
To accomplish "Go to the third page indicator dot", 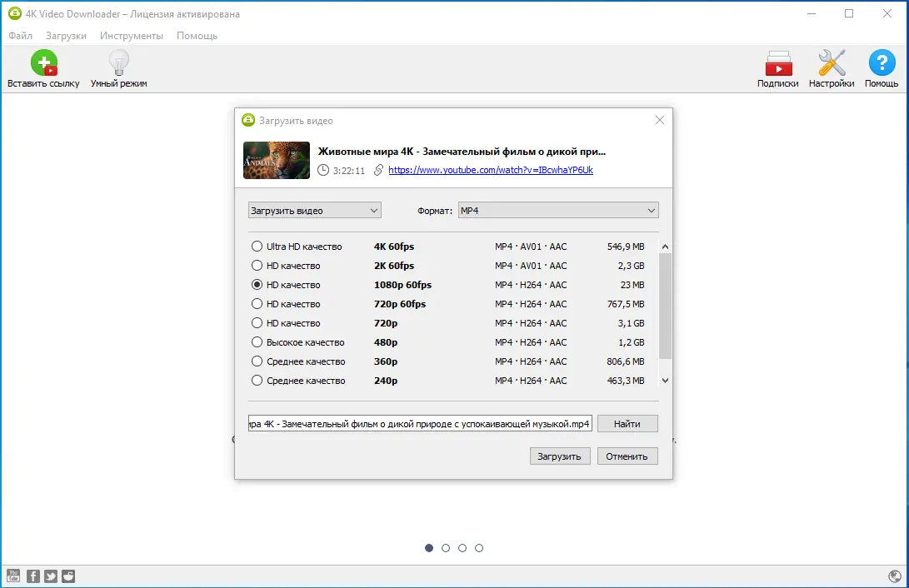I will (x=462, y=547).
